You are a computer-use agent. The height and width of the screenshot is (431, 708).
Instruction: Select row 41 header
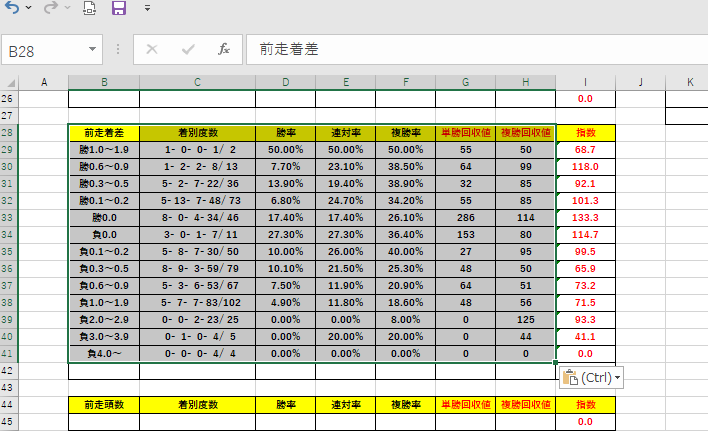coord(8,353)
